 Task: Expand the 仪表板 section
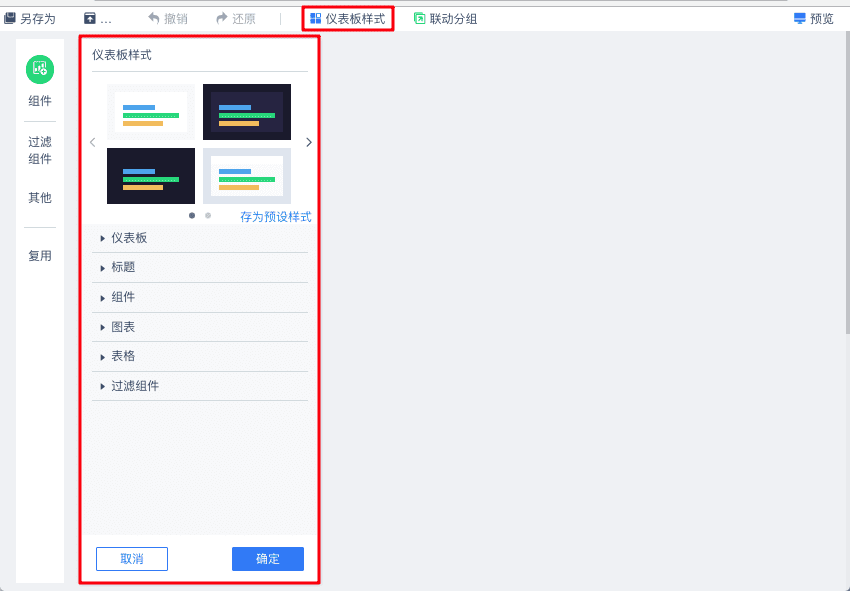(200, 238)
